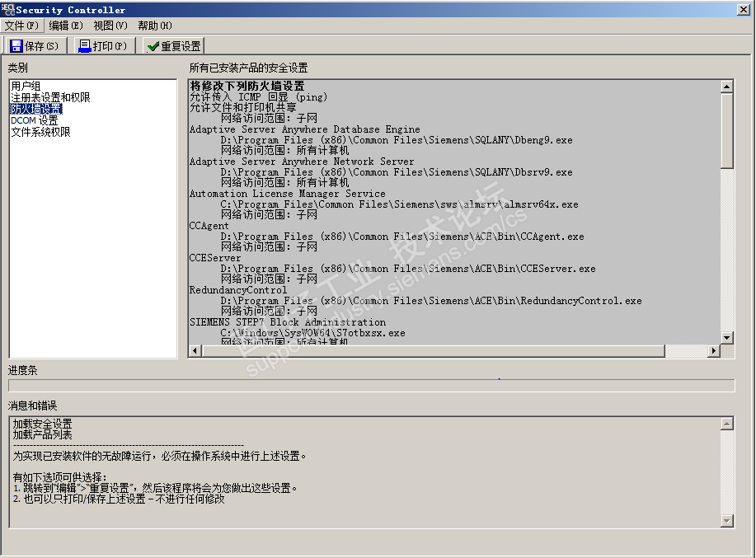Click the left arrow of horizontal scrollbar

(x=195, y=351)
